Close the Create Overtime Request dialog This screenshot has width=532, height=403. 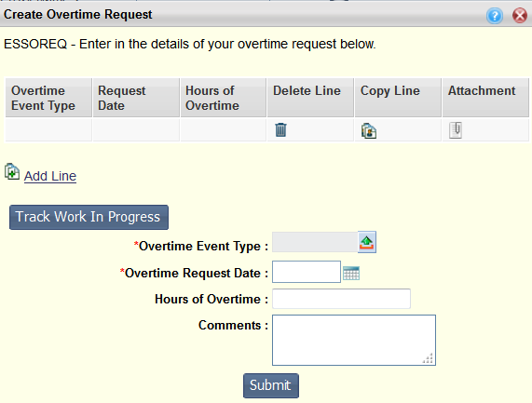(x=520, y=15)
